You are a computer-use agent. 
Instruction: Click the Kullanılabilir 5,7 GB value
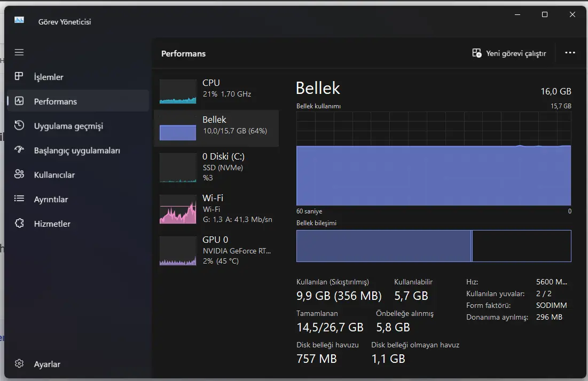411,296
